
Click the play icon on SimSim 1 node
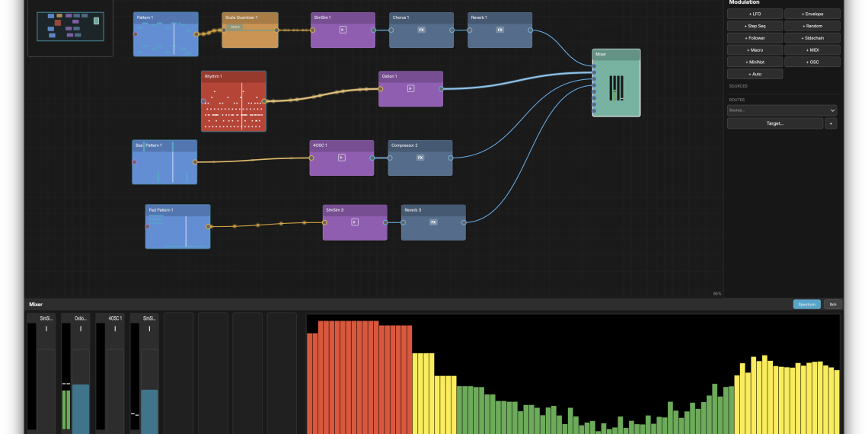[x=343, y=30]
